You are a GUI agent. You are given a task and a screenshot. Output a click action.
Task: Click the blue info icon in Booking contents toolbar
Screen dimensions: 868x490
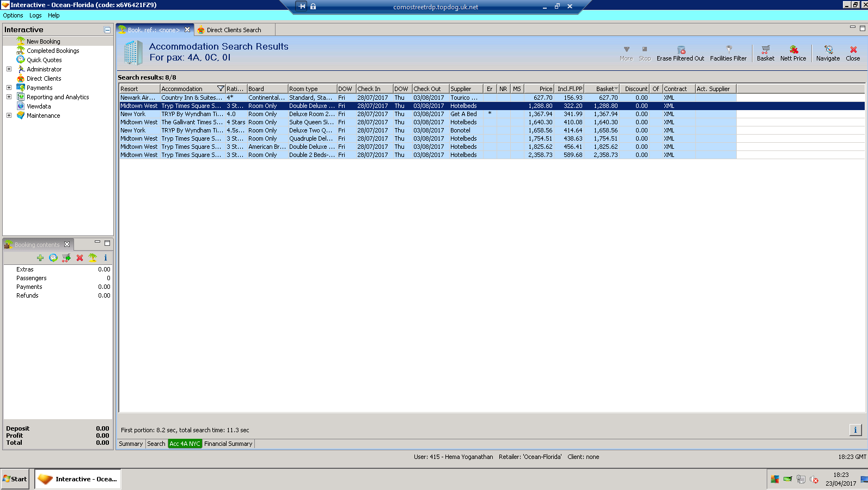point(106,258)
